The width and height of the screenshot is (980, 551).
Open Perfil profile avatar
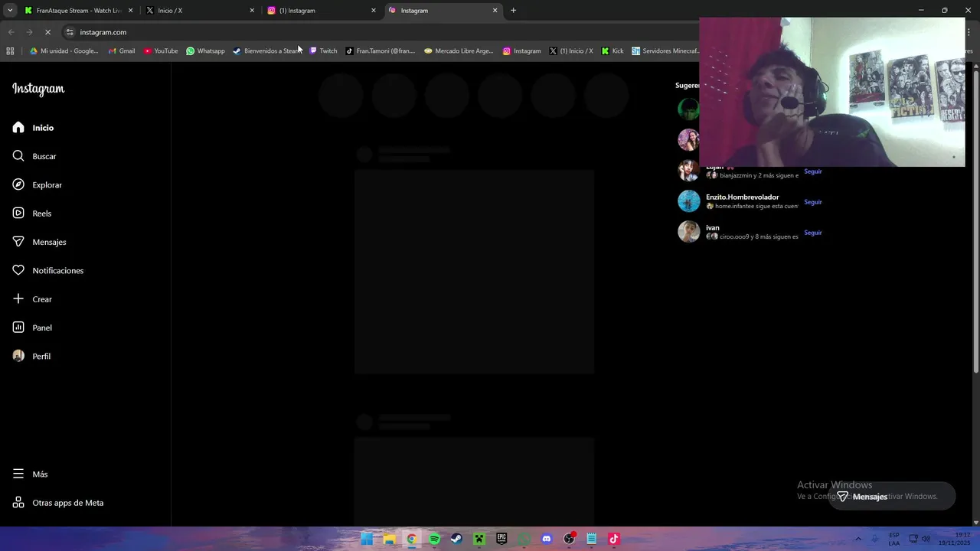(18, 356)
